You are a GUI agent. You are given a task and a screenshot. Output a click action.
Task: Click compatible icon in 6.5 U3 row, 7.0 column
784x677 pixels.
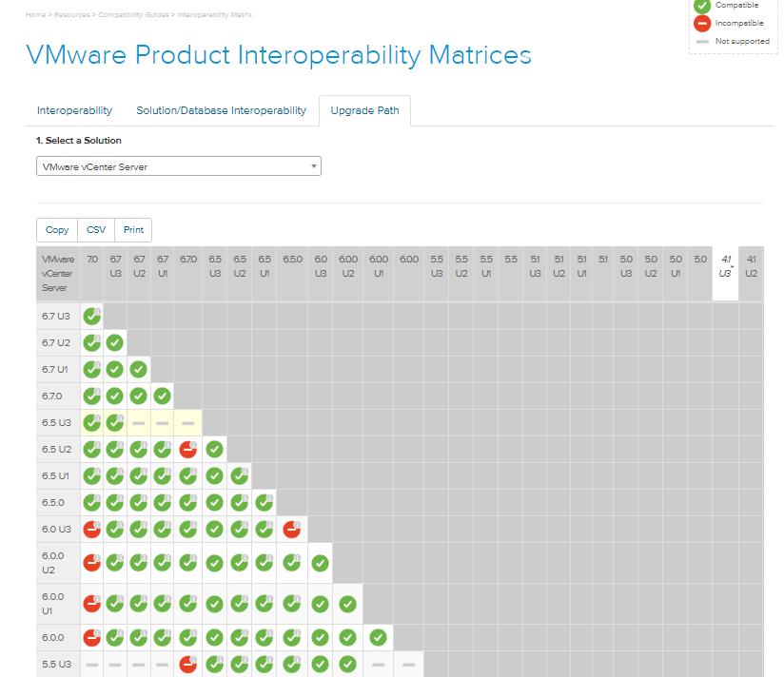[92, 423]
